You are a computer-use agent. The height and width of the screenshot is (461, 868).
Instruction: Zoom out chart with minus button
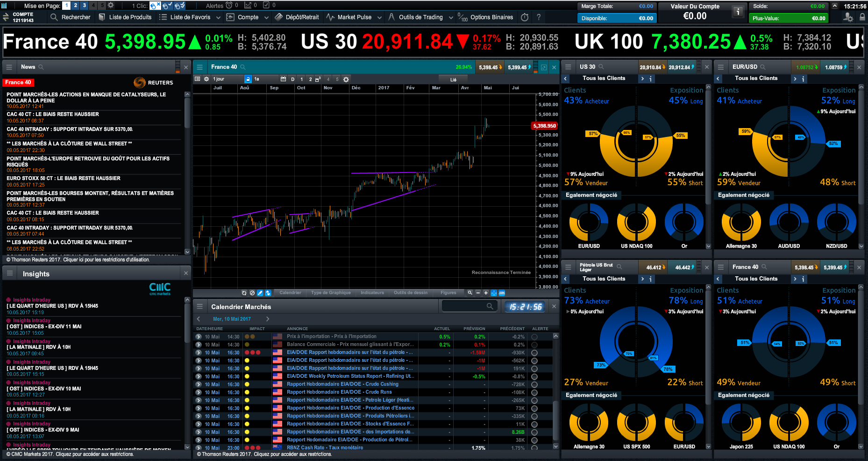point(478,293)
